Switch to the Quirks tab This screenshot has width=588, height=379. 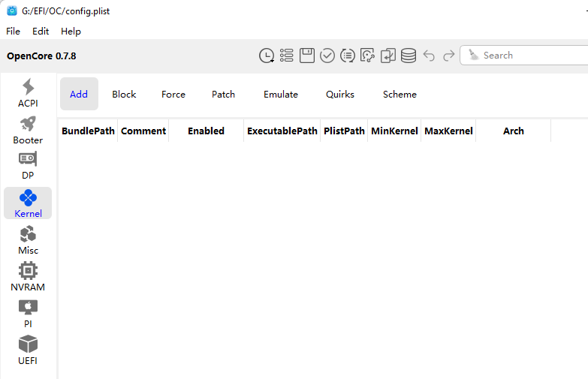pos(340,94)
